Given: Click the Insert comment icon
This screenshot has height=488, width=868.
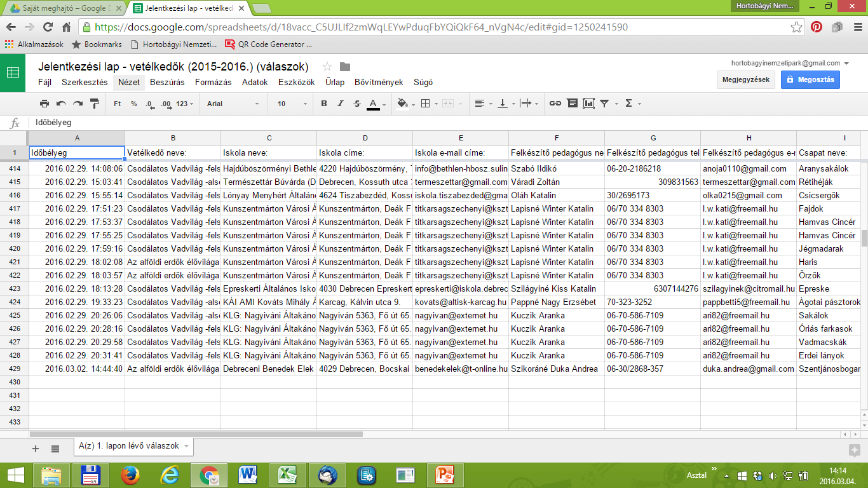Looking at the screenshot, I should tap(572, 104).
